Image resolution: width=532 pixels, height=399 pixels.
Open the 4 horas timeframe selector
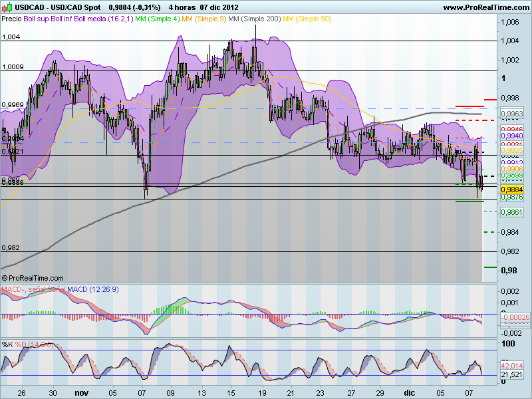pyautogui.click(x=181, y=7)
